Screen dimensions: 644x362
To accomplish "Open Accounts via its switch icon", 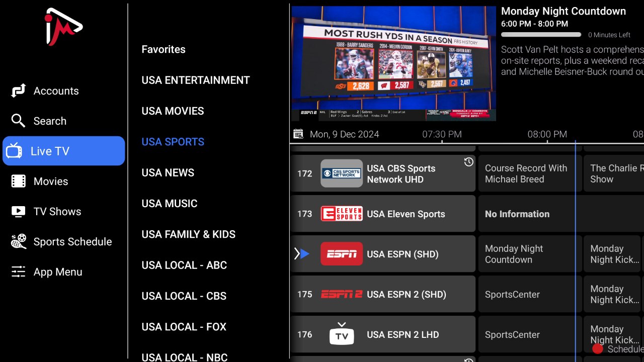I will [19, 91].
